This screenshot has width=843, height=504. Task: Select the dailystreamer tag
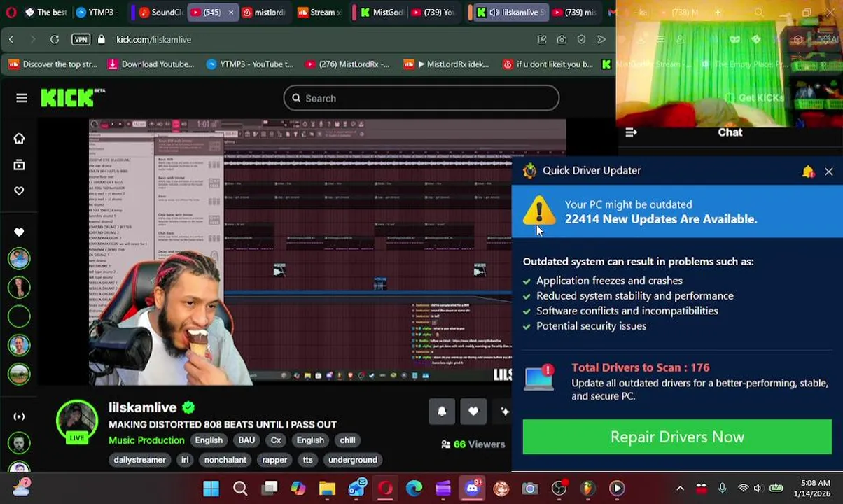[139, 460]
